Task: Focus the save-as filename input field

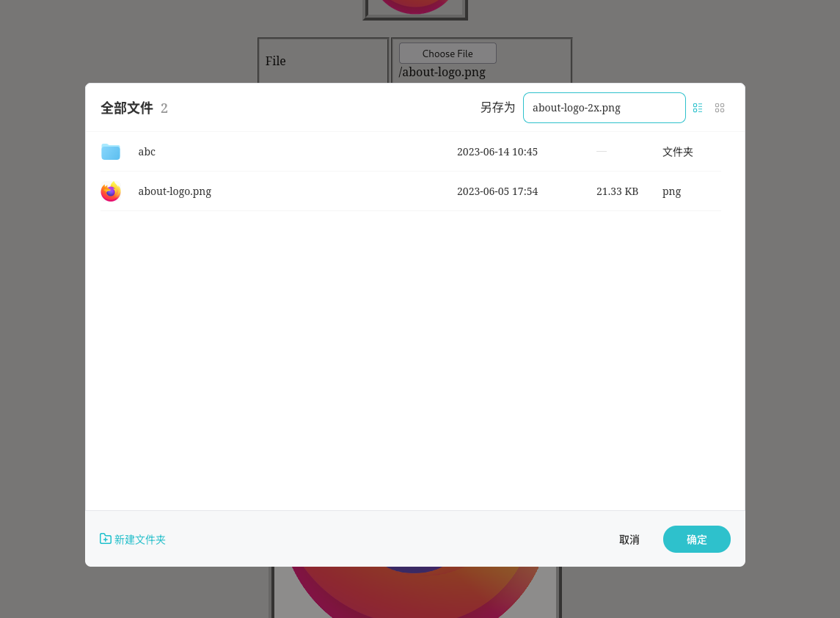Action: coord(605,108)
